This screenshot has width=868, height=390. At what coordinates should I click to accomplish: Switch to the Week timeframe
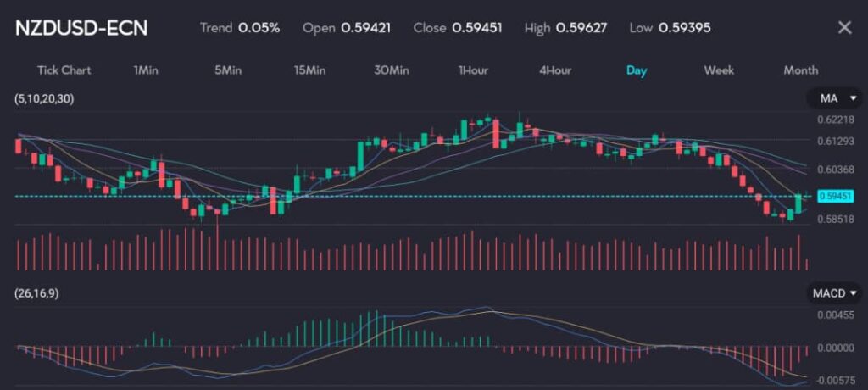(x=719, y=70)
